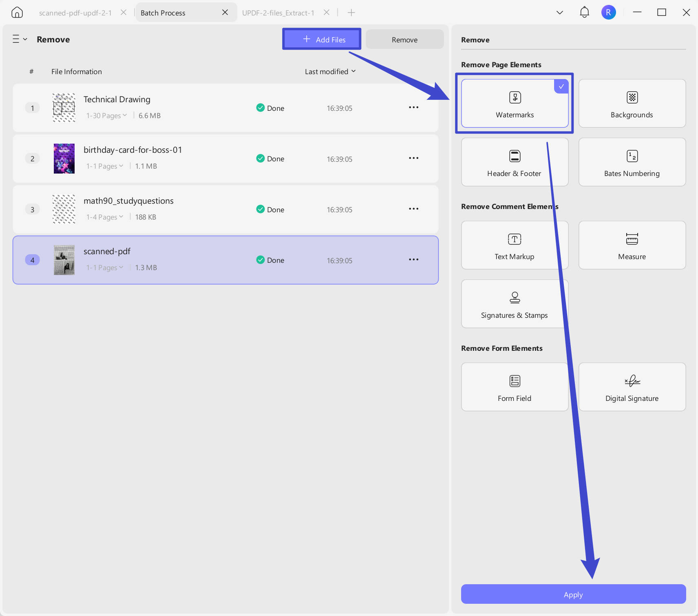Sort files by Last modified dropdown
The width and height of the screenshot is (698, 616).
click(330, 72)
